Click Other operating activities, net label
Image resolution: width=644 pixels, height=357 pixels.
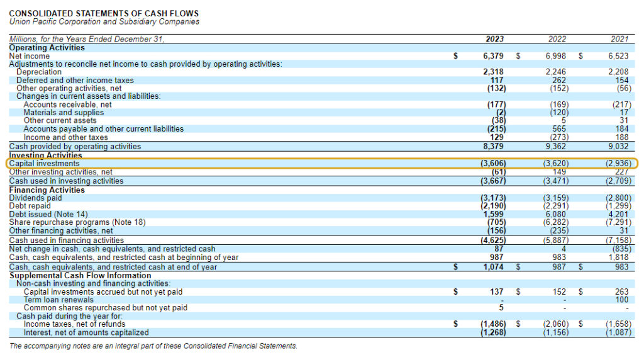click(69, 88)
